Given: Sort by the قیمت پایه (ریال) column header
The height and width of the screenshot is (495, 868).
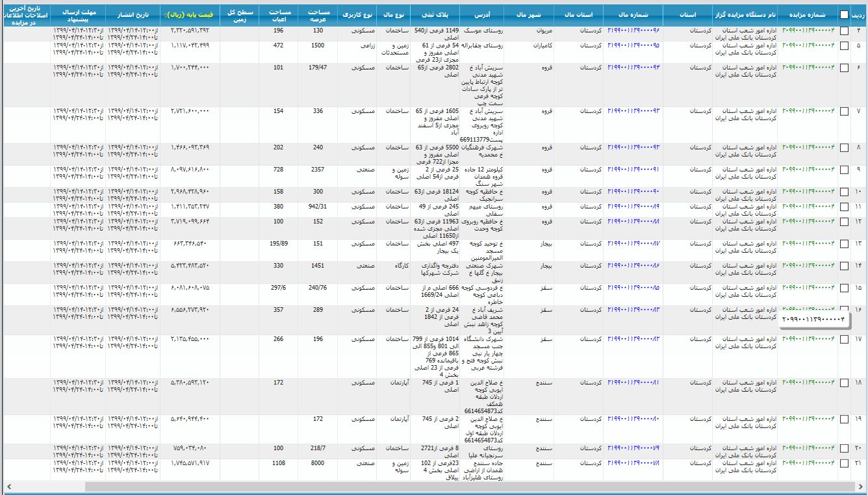Looking at the screenshot, I should pyautogui.click(x=187, y=14).
